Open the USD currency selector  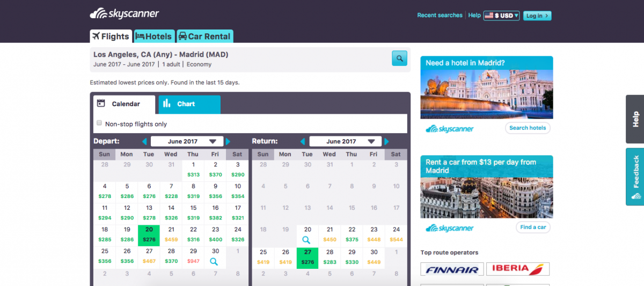tap(501, 16)
